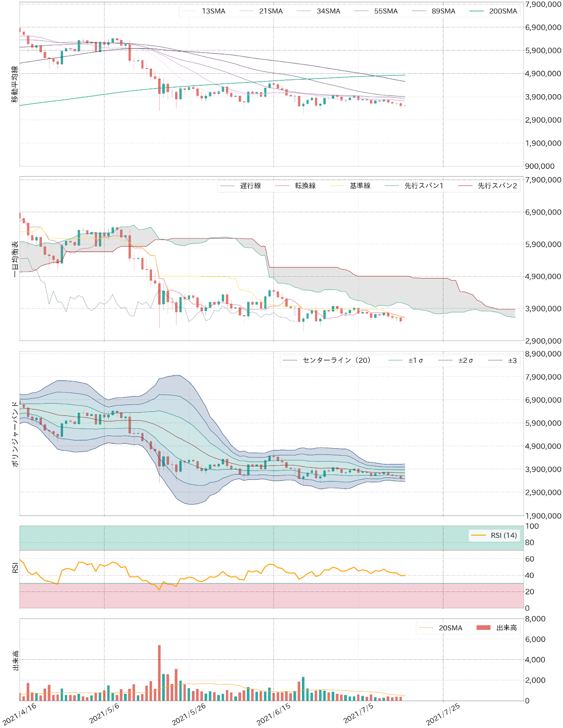Click the 2021/7/25 date label
This screenshot has width=563, height=728.
443,714
